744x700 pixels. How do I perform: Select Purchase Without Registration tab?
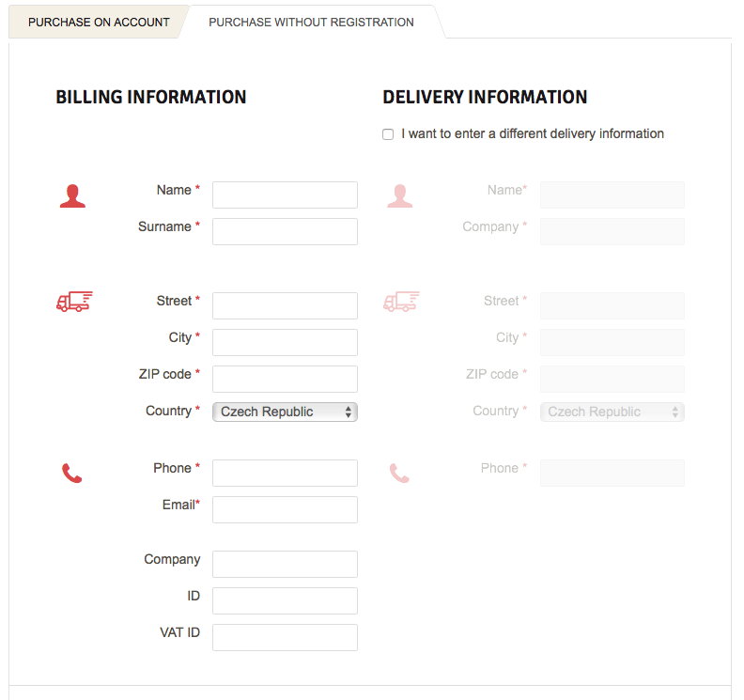311,22
